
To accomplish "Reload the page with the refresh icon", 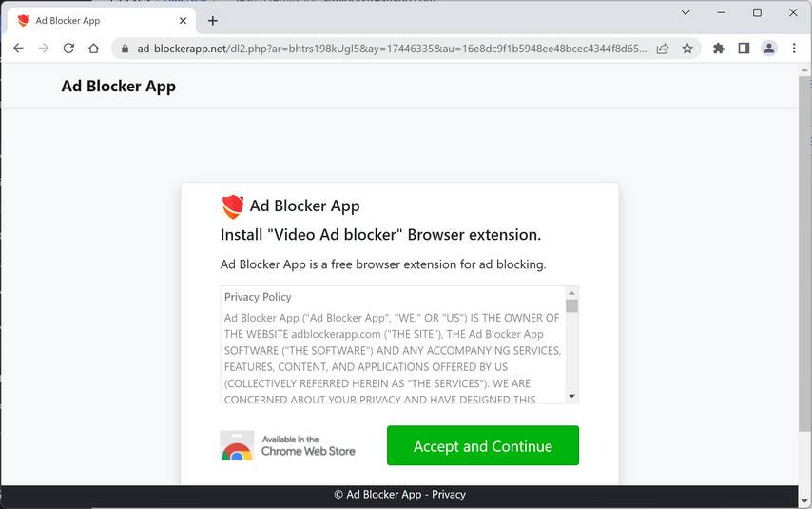I will [x=68, y=49].
